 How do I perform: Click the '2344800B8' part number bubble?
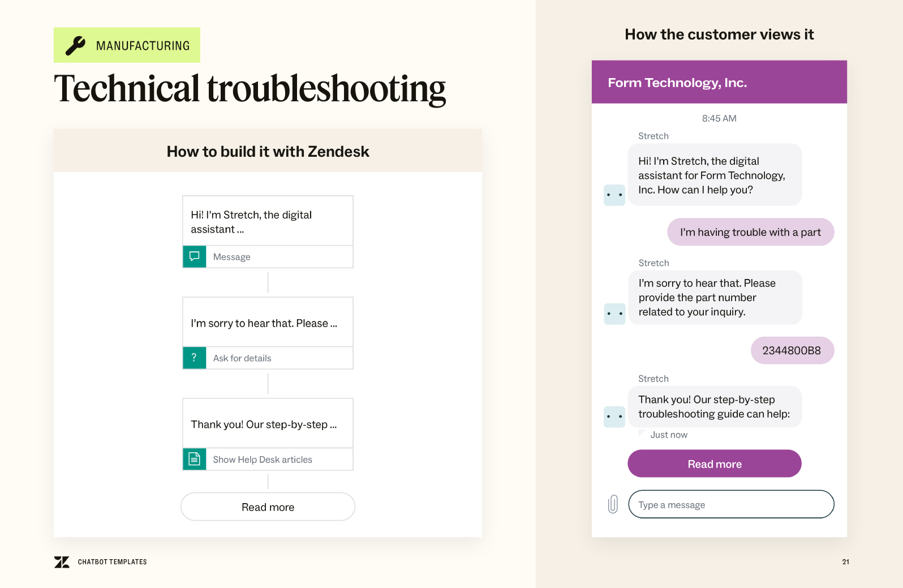point(792,350)
